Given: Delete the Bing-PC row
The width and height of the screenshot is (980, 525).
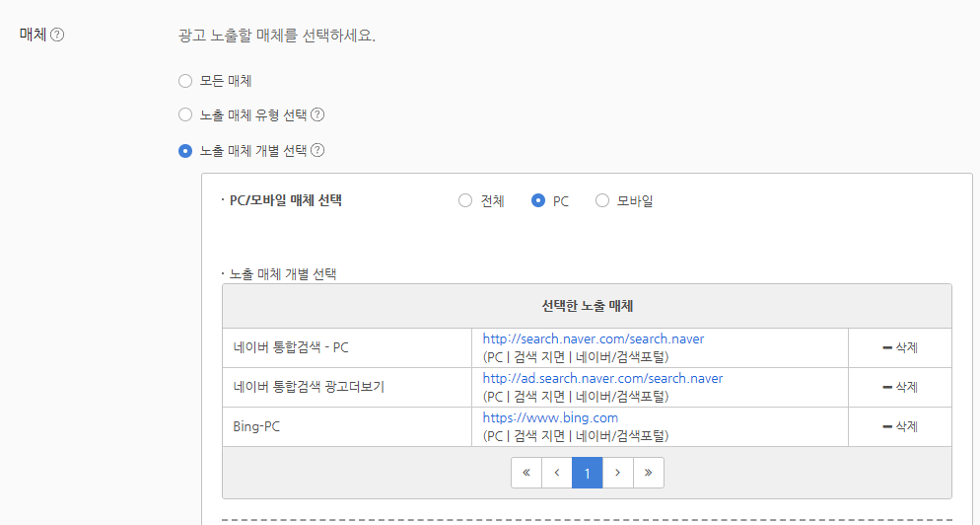Looking at the screenshot, I should coord(900,426).
